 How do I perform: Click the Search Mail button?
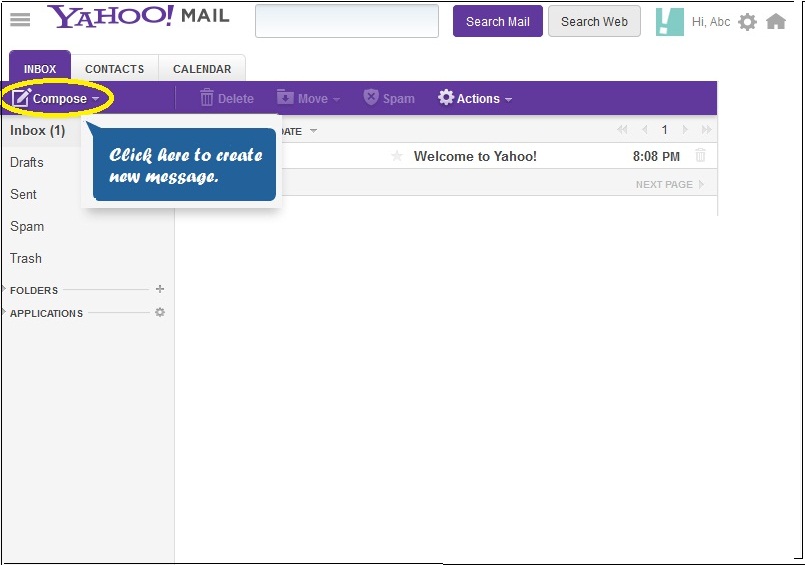click(x=497, y=21)
